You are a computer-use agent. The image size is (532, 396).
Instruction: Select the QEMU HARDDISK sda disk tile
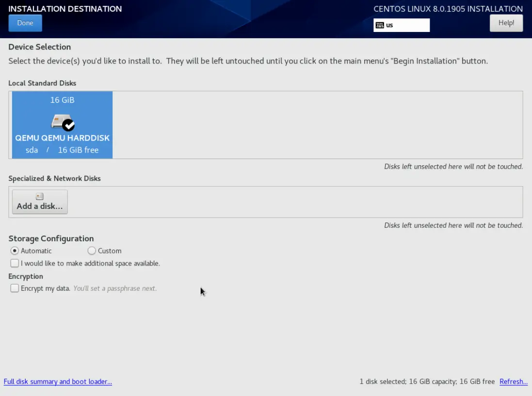click(x=62, y=125)
